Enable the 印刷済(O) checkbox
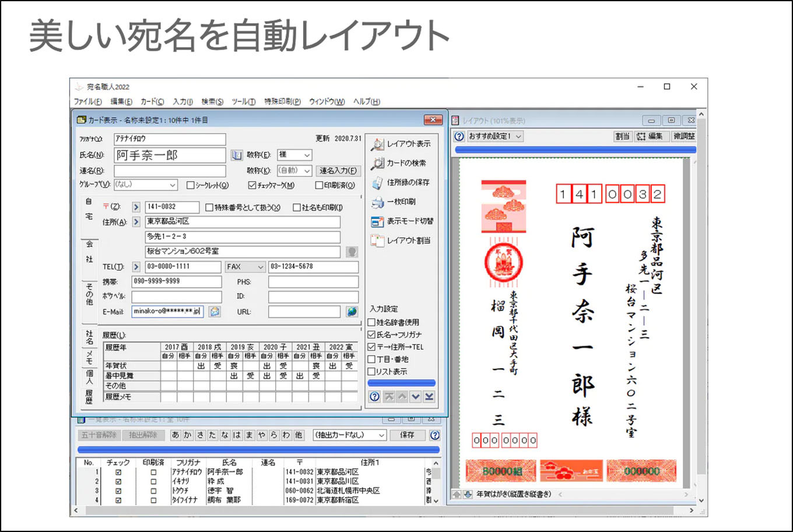 coord(319,185)
